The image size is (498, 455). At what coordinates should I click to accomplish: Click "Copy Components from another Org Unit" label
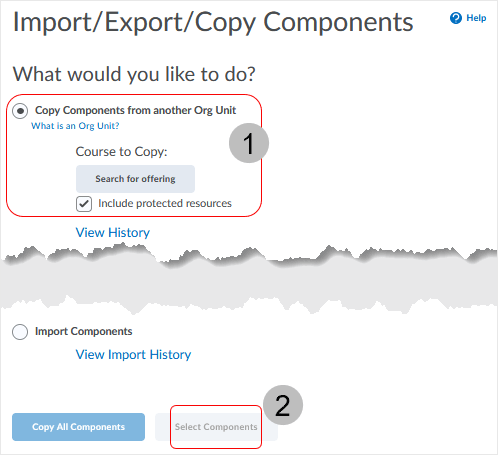pyautogui.click(x=136, y=110)
